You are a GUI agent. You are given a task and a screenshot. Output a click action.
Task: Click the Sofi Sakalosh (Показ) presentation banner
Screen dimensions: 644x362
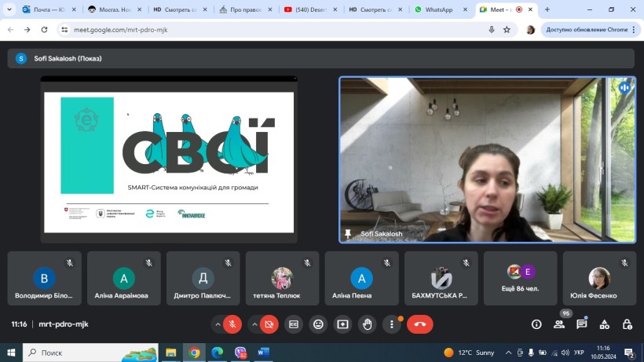pyautogui.click(x=320, y=58)
